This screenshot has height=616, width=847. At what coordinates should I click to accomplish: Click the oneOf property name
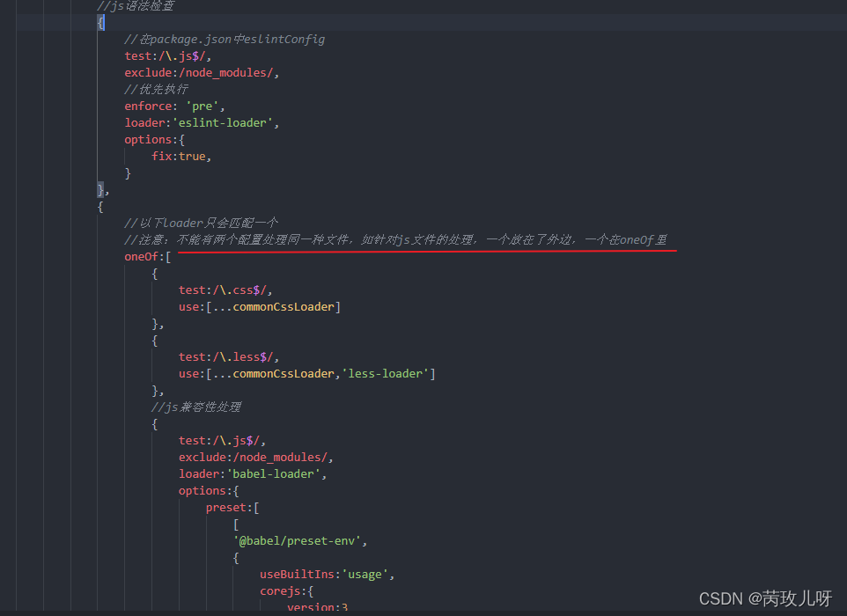point(142,256)
